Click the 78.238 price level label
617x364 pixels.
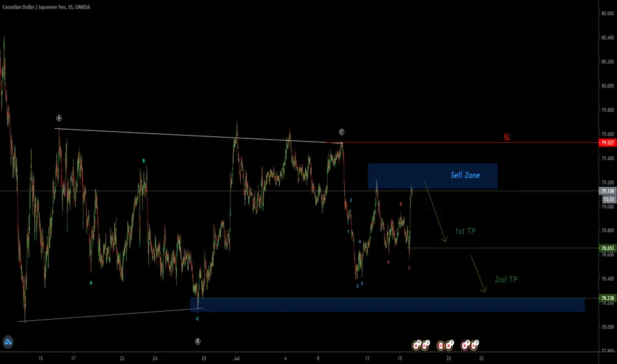click(x=608, y=298)
